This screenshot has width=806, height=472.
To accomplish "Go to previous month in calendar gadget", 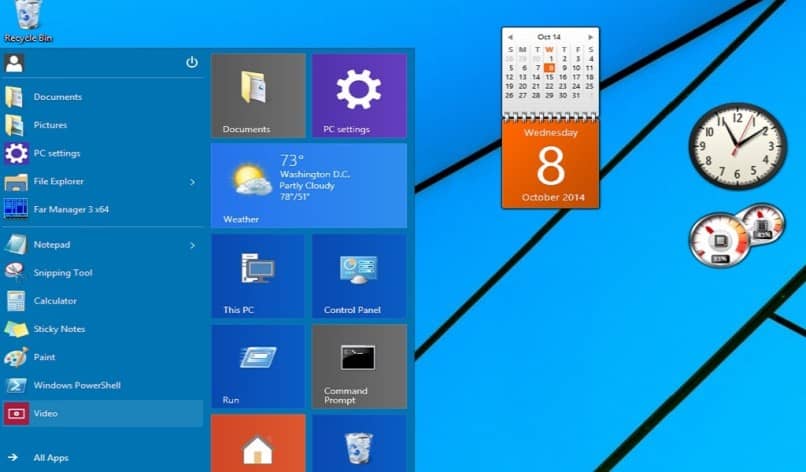I will coord(510,37).
